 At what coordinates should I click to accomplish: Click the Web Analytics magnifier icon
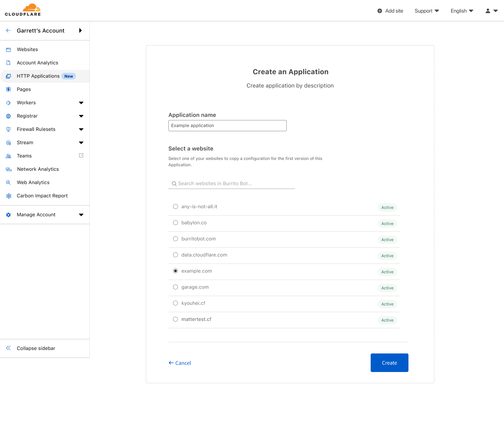tap(8, 183)
